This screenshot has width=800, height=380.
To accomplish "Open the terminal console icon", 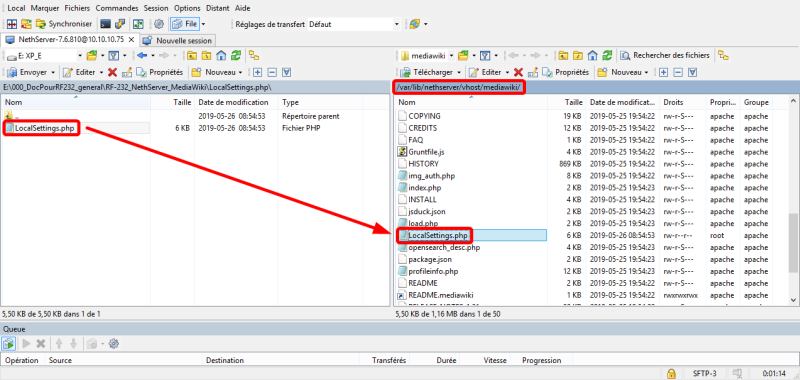I will (x=106, y=24).
